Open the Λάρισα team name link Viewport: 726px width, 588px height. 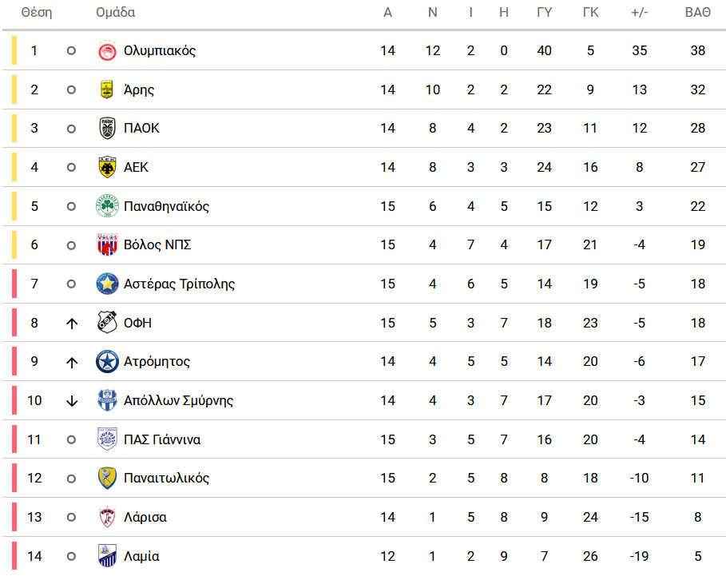pos(145,517)
